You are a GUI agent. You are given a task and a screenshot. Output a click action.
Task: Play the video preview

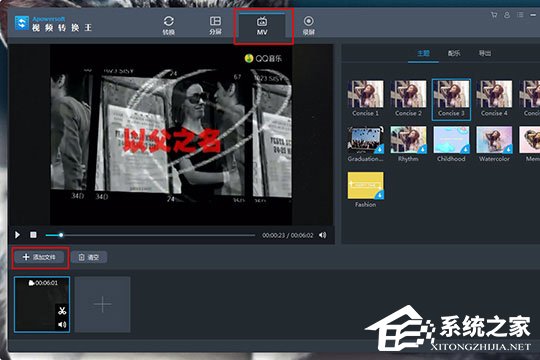[17, 235]
